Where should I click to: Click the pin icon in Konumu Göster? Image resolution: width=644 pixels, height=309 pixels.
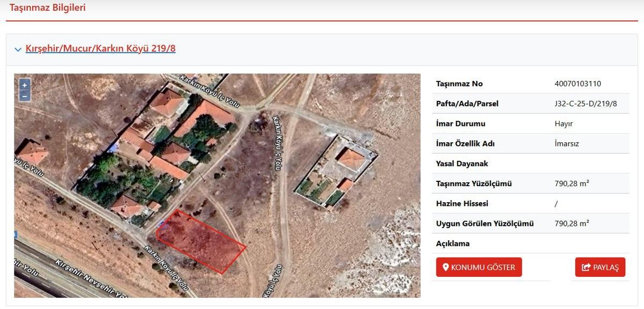tap(445, 267)
